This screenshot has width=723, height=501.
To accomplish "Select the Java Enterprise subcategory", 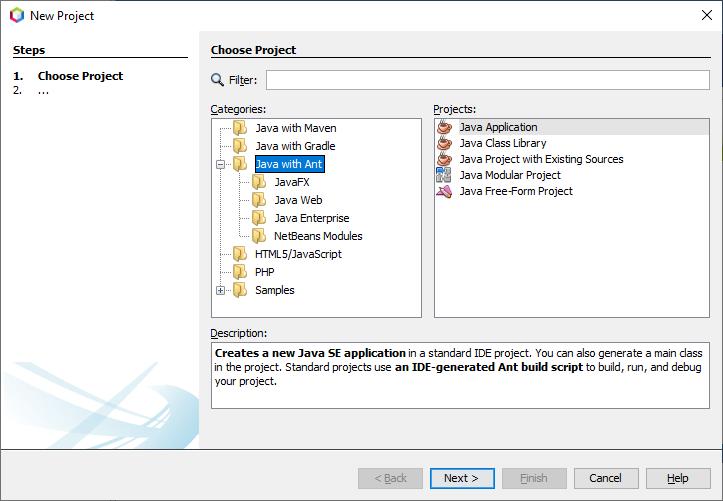I will click(312, 218).
